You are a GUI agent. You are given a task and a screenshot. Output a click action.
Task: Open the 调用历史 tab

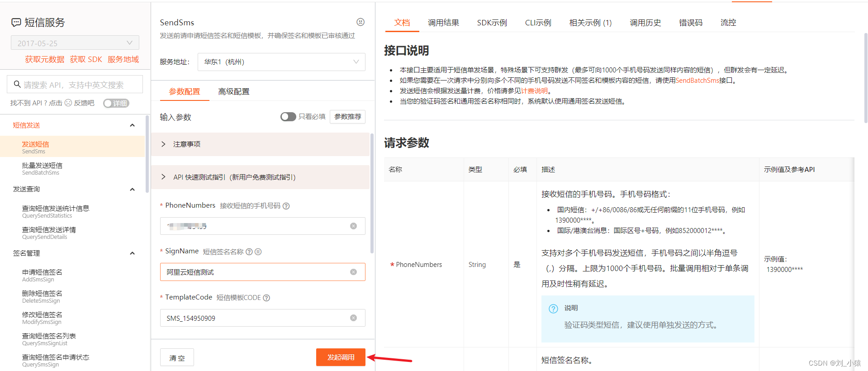pos(645,23)
